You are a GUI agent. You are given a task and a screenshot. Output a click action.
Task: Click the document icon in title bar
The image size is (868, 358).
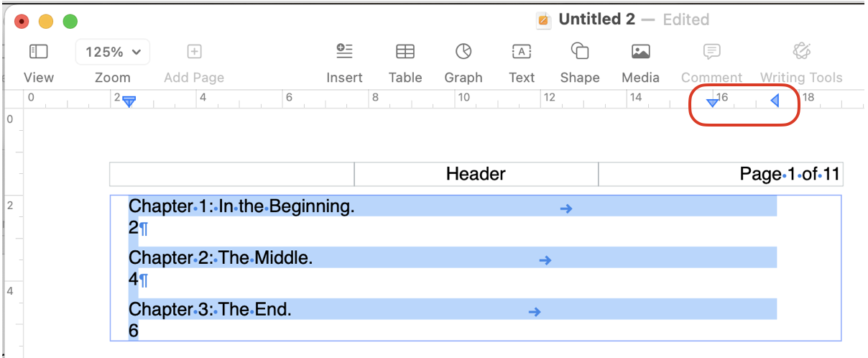click(544, 20)
